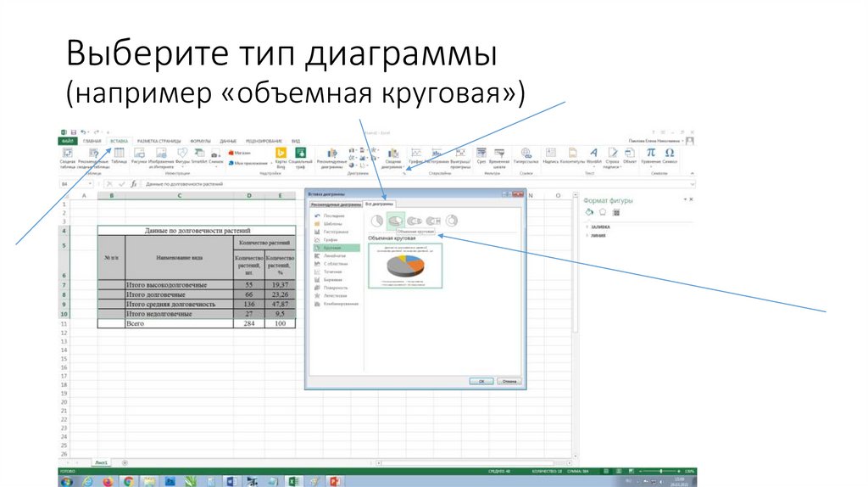
Task: Open Формат фигуры pane options arrow
Action: point(685,199)
